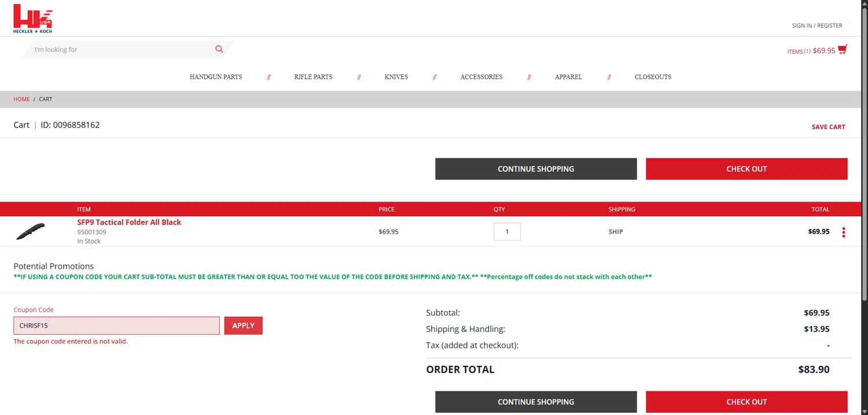Click the Potential Promotions heading

pyautogui.click(x=54, y=266)
